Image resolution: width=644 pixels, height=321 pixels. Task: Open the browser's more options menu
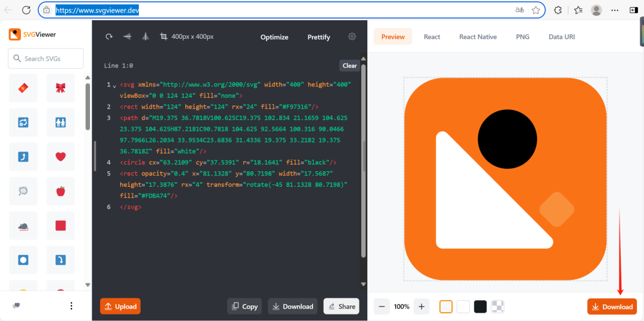click(x=615, y=10)
